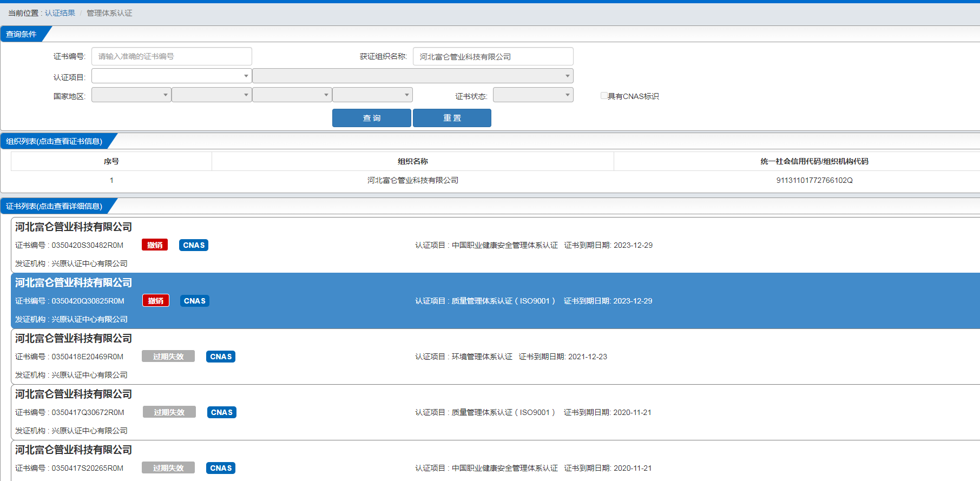Open the first 认证项目 dropdown
The height and width of the screenshot is (481, 980).
172,76
